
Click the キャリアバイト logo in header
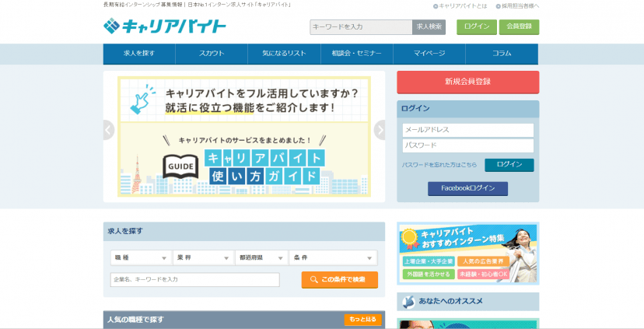point(164,26)
